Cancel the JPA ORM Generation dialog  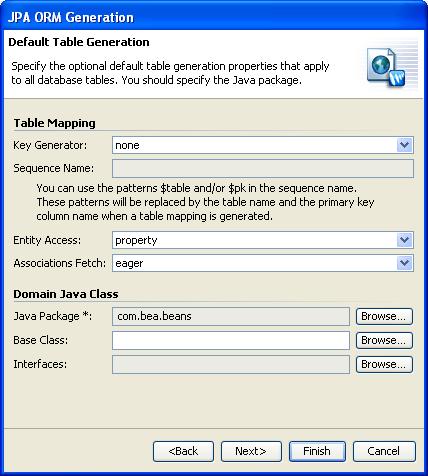pos(384,451)
